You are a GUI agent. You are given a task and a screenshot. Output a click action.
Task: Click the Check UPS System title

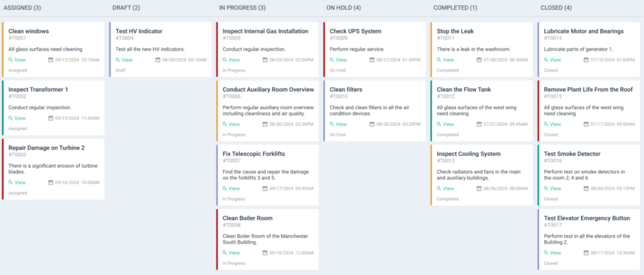(355, 31)
